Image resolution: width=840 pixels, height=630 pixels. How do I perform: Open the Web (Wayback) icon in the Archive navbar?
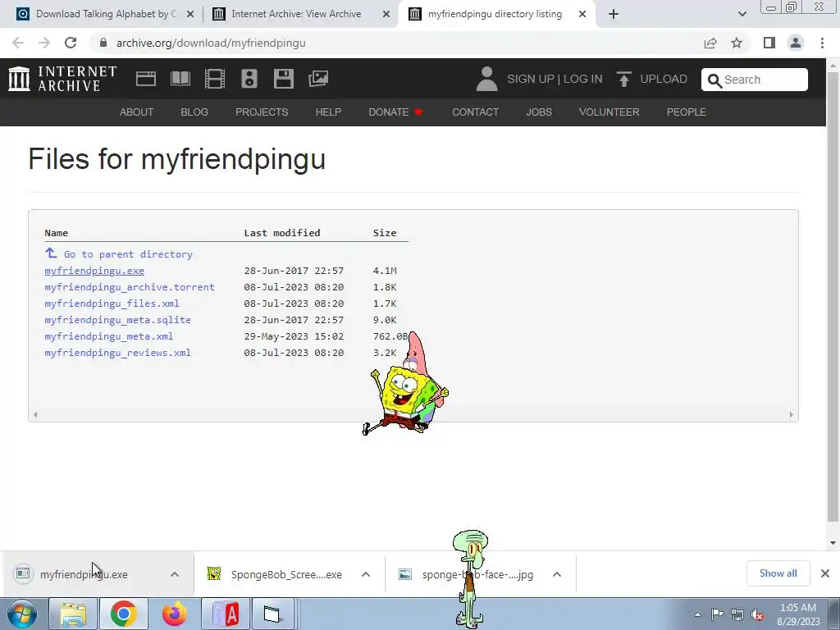coord(146,79)
